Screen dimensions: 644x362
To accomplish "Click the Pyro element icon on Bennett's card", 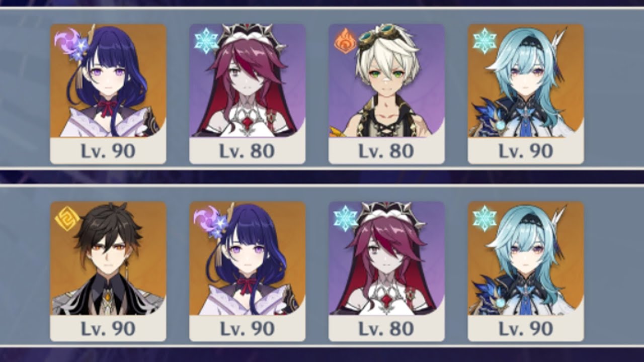I will click(x=345, y=41).
